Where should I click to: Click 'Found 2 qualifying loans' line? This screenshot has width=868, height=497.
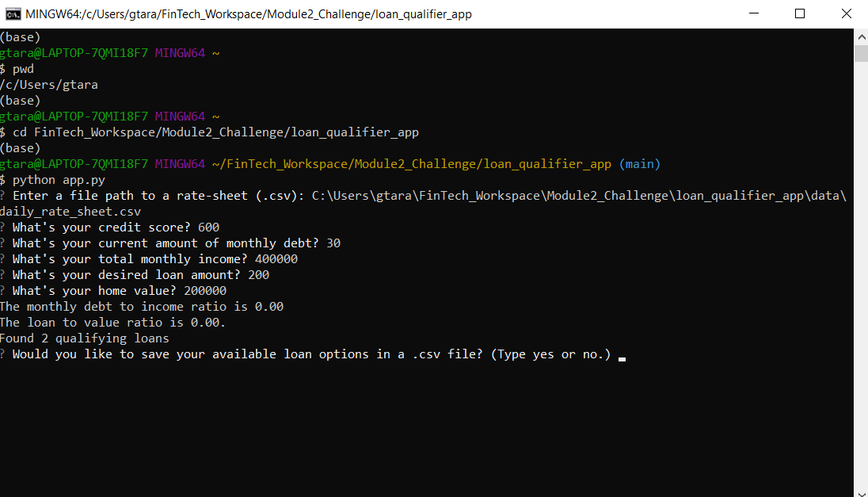point(85,338)
